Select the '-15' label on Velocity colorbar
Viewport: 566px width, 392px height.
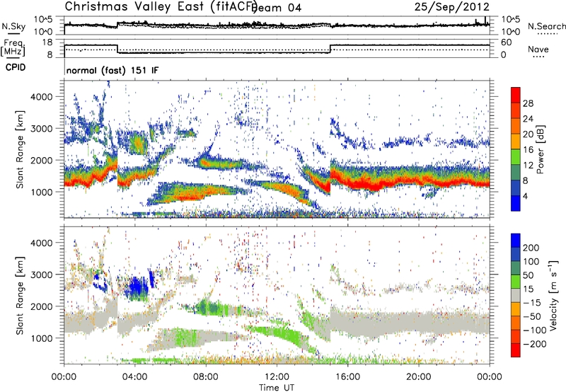point(532,303)
